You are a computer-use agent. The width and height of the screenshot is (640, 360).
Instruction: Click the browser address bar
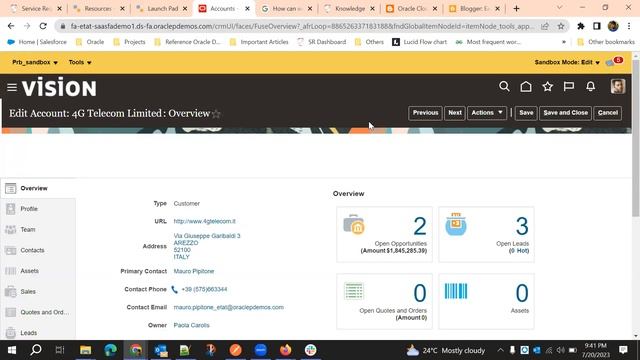pyautogui.click(x=302, y=26)
